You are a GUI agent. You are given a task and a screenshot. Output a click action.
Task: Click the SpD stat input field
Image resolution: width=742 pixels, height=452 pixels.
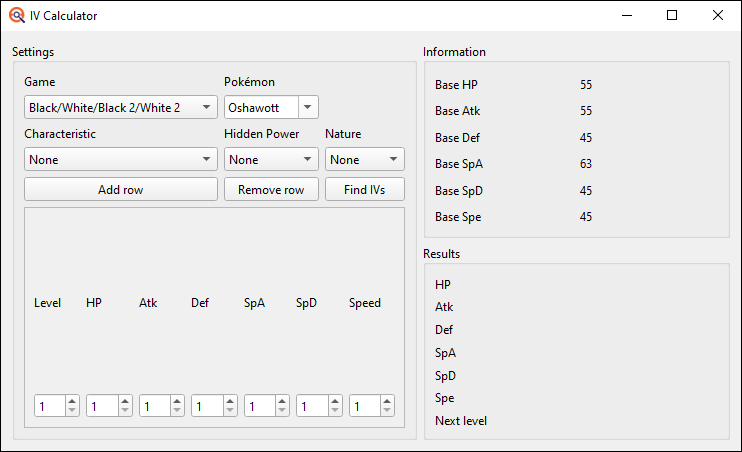[x=312, y=406]
